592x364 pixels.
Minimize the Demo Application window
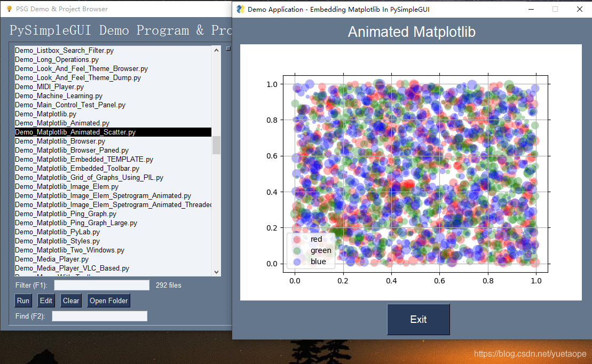(x=531, y=9)
